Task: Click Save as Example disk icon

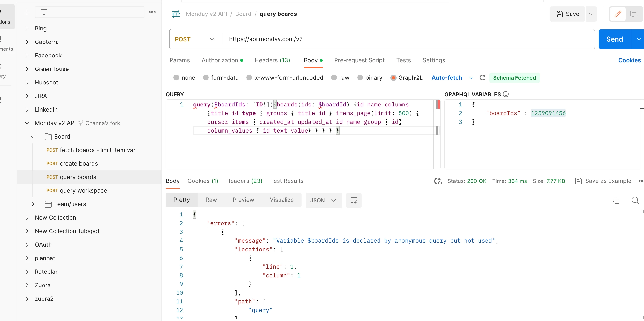Action: pos(578,181)
